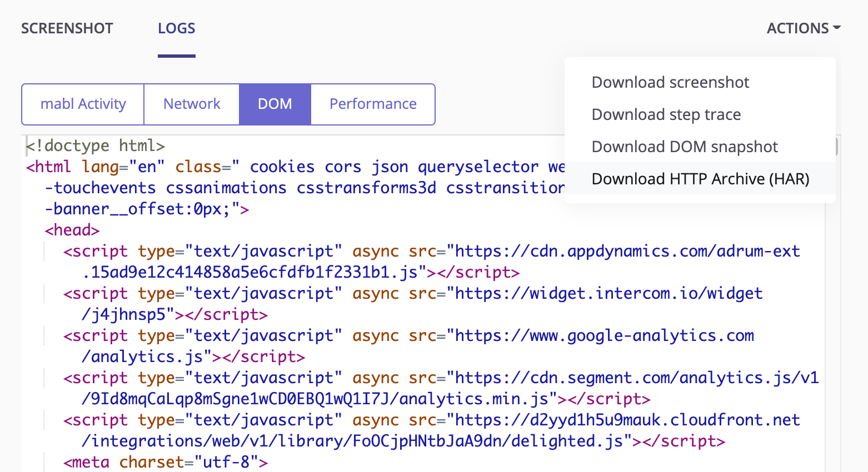Download the HTTP Archive (HAR)
This screenshot has height=472, width=868.
pyautogui.click(x=701, y=178)
